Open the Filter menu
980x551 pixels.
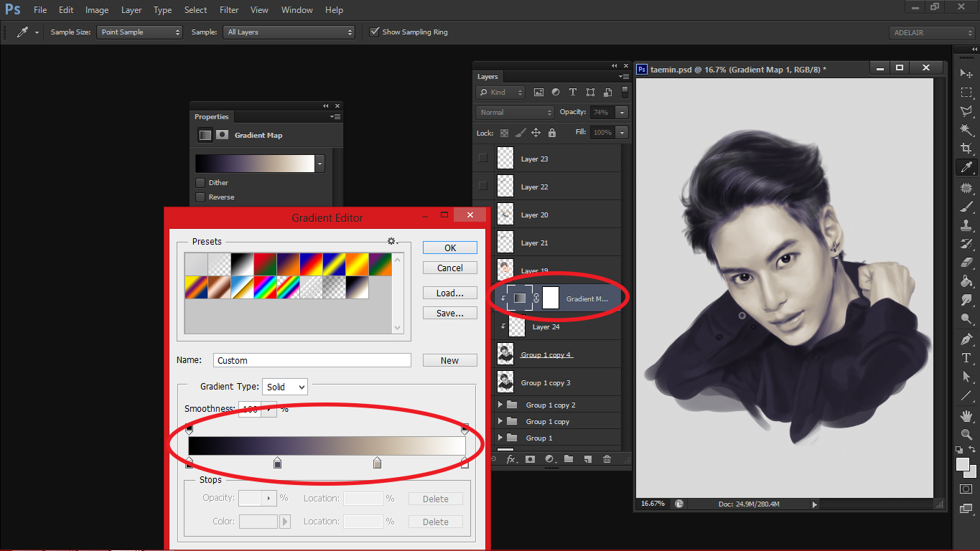[229, 10]
